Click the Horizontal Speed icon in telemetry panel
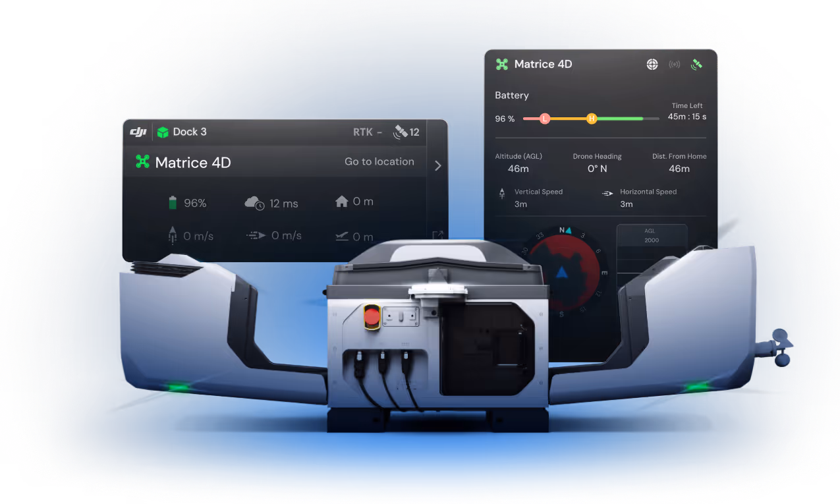 (607, 193)
